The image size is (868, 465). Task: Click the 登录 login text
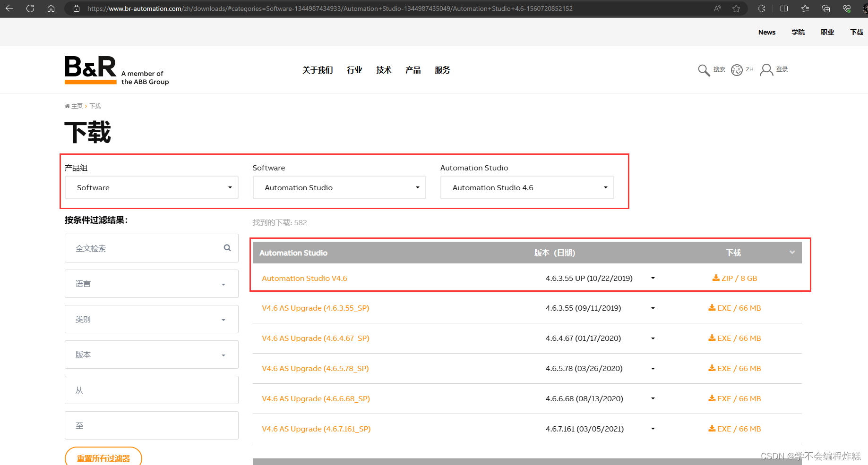point(782,69)
